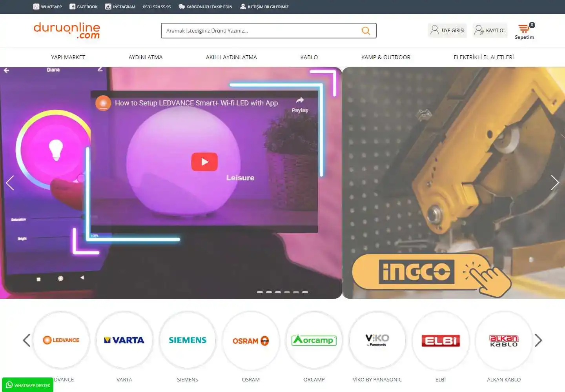Image resolution: width=565 pixels, height=392 pixels.
Task: Select the third slider pagination dash
Action: [x=278, y=292]
